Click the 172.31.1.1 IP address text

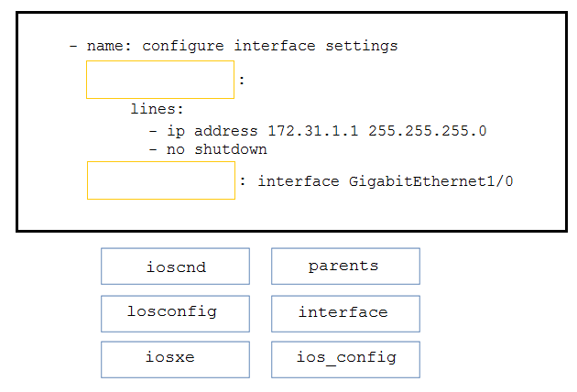click(313, 131)
